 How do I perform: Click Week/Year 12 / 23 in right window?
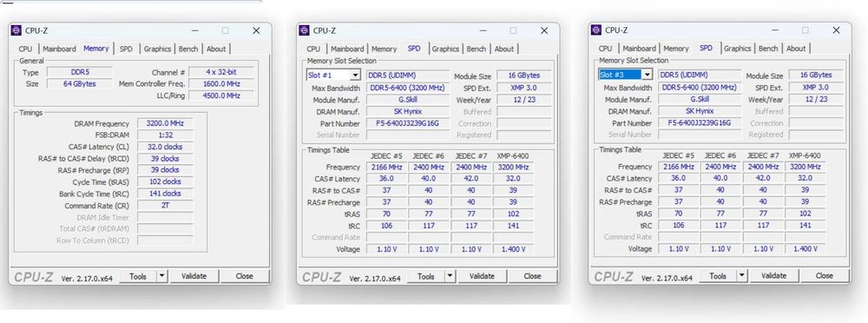(816, 99)
